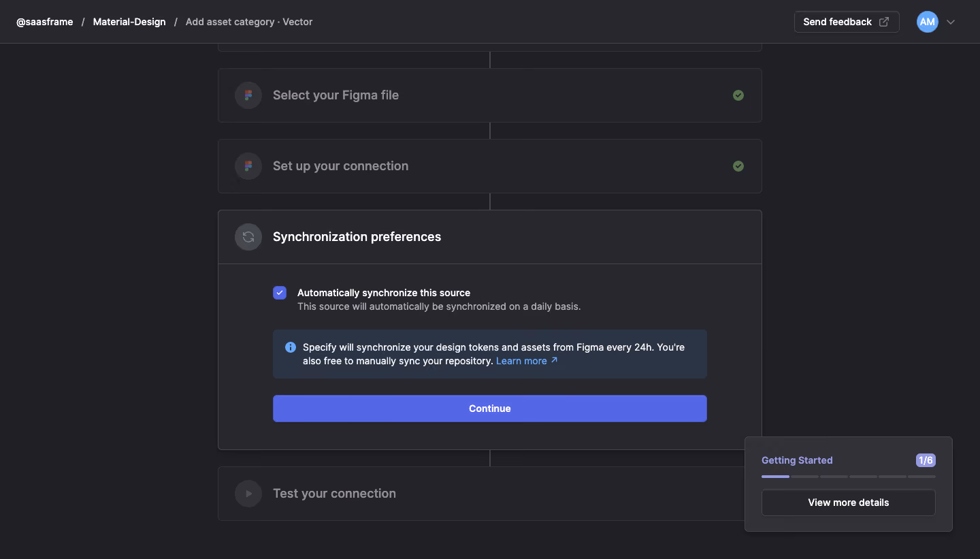Uncheck Automatically synchronize this source checkbox
The width and height of the screenshot is (980, 559).
280,293
